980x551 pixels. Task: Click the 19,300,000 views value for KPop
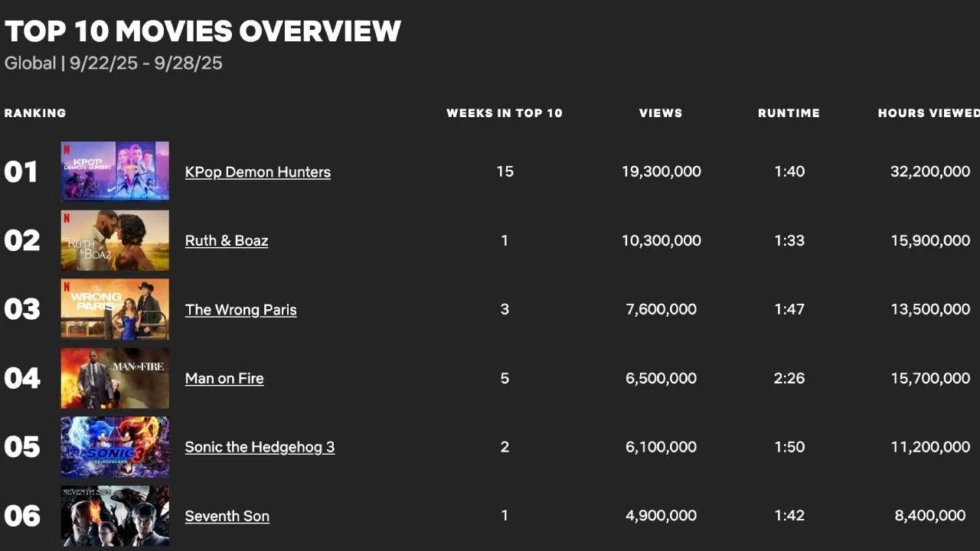click(x=661, y=172)
